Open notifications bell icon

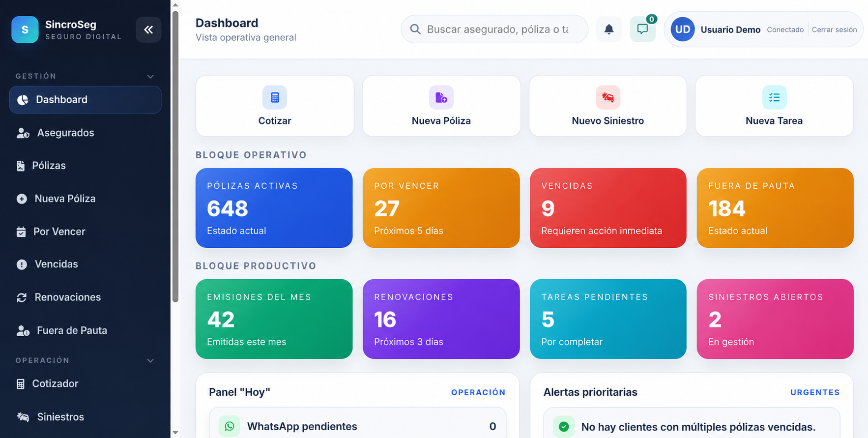[x=609, y=29]
